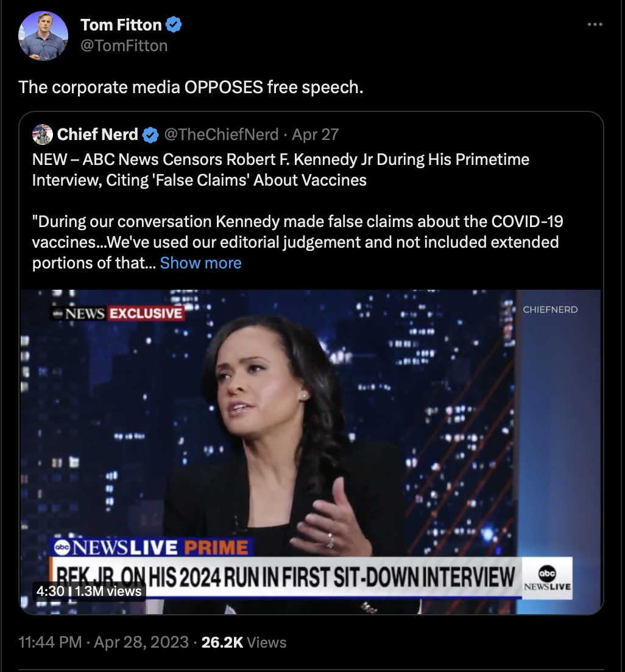The width and height of the screenshot is (625, 672).
Task: Click the Apr 27 quoted tweet date
Action: coord(316,135)
